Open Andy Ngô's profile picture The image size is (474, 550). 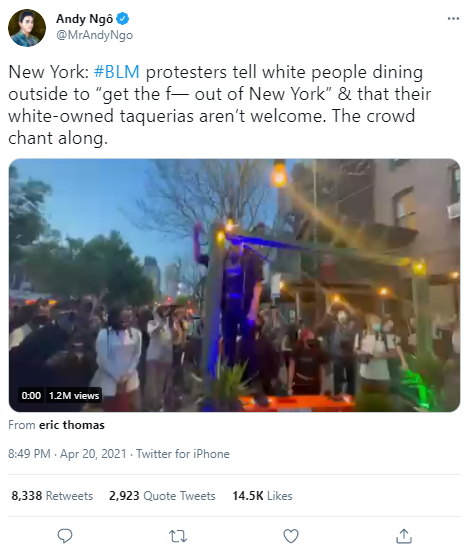click(x=27, y=28)
